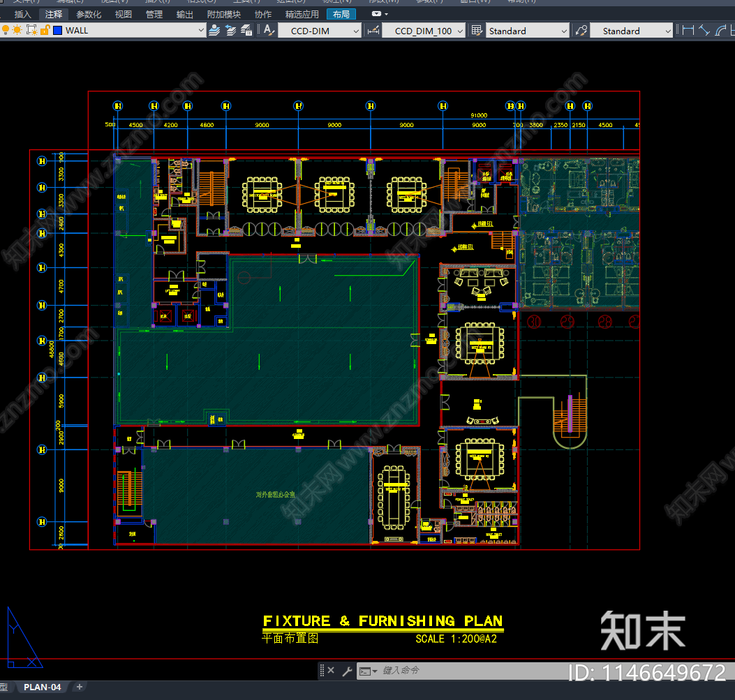Switch to the model tab 型

point(4,687)
